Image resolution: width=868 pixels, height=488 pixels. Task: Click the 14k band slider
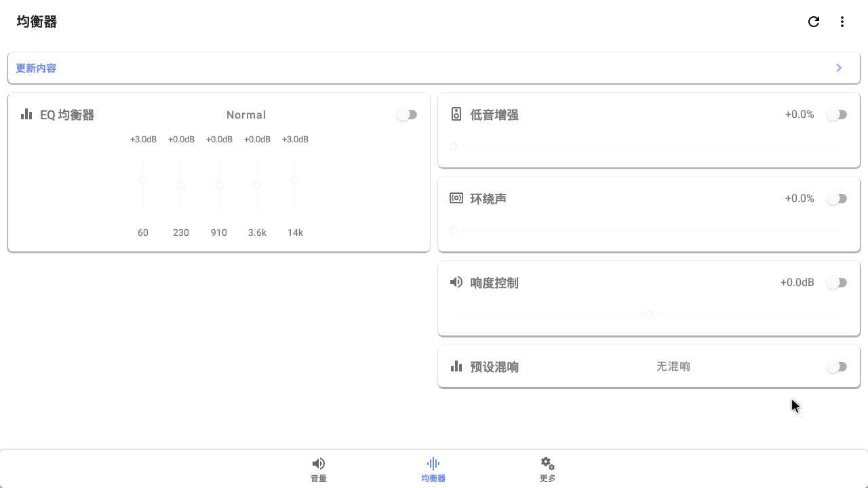295,184
